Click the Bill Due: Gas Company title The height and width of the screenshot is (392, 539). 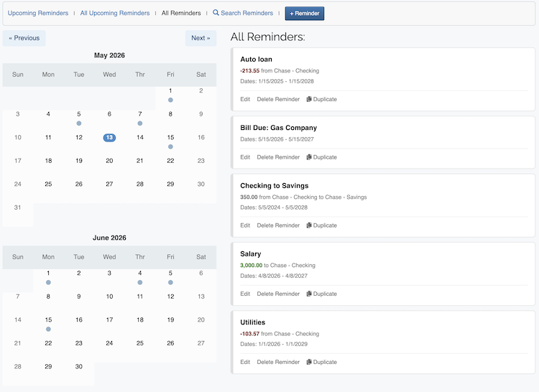[x=278, y=128]
